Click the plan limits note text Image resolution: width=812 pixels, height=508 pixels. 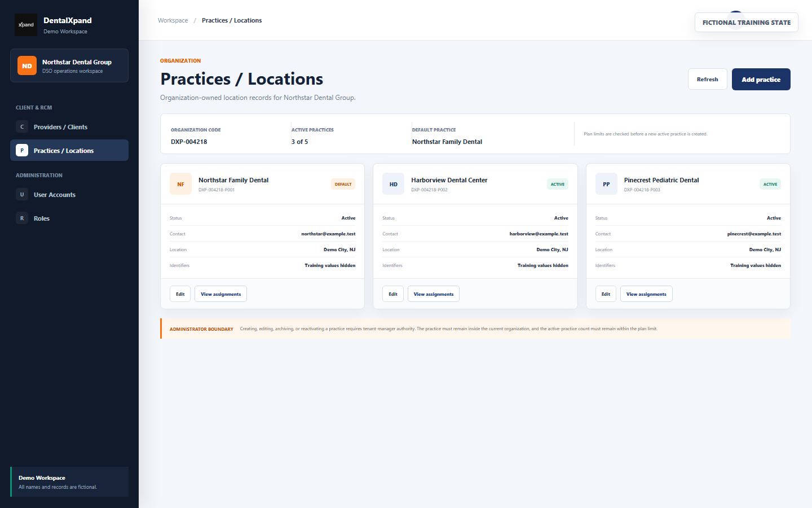(646, 134)
